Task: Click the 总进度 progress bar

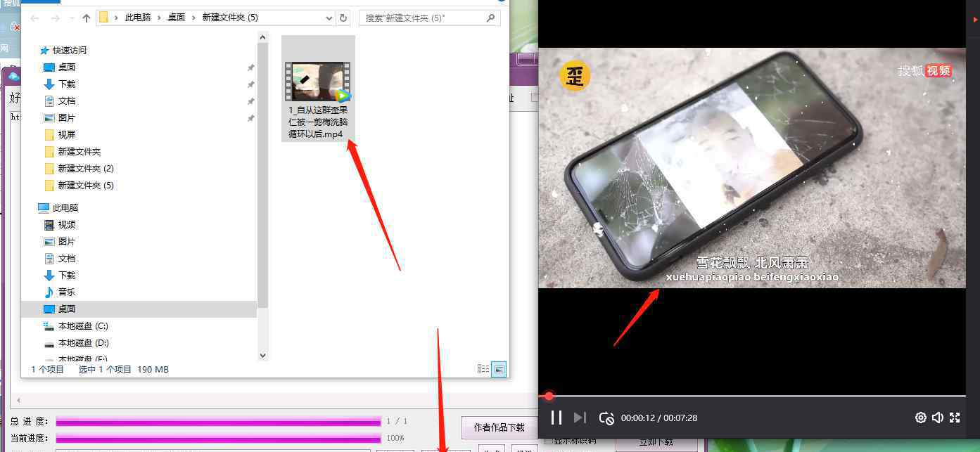Action: tap(218, 421)
